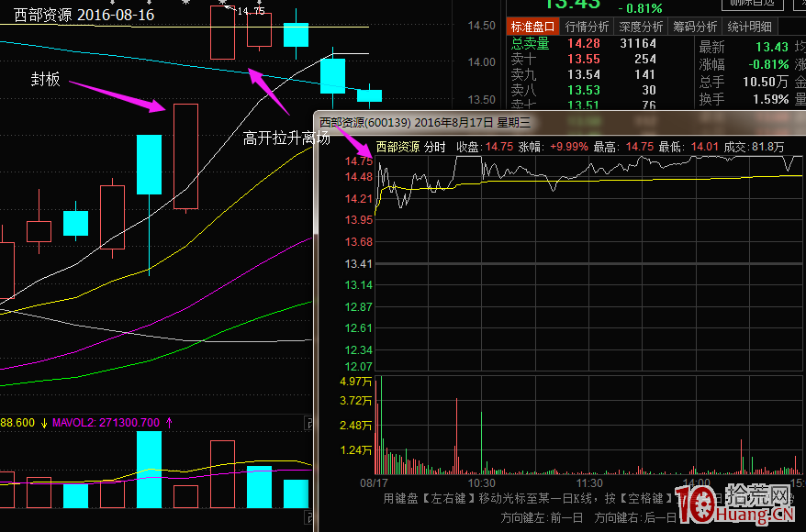The image size is (806, 532).
Task: Click the 换手 value 1.59%
Action: pyautogui.click(x=770, y=99)
